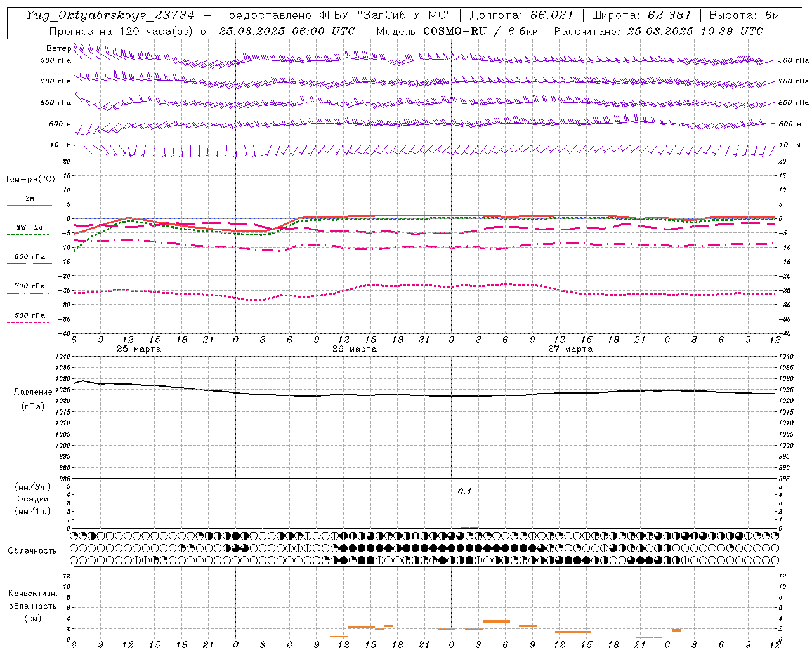The width and height of the screenshot is (812, 650).
Task: Click the 27 марта date label
Action: coord(570,349)
